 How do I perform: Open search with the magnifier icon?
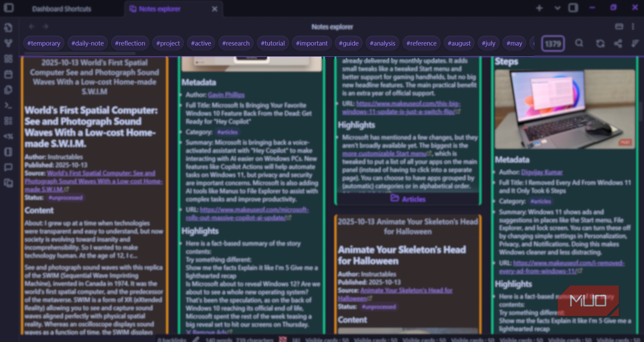[579, 43]
